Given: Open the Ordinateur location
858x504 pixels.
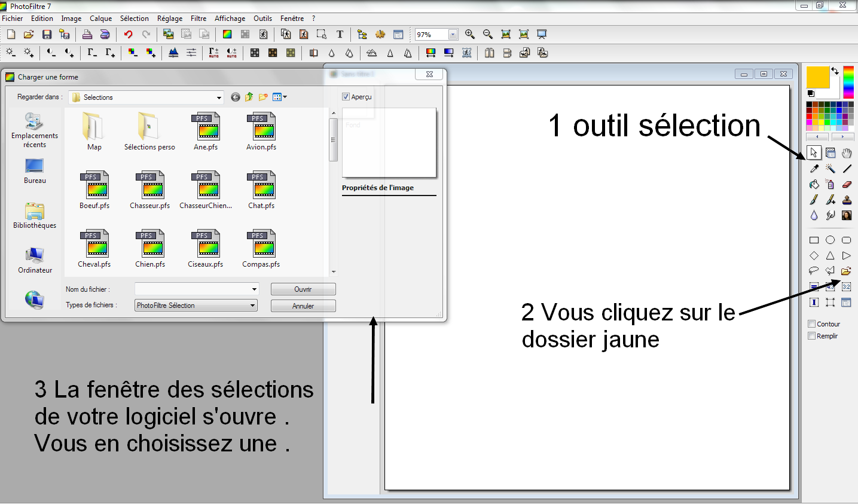Looking at the screenshot, I should (x=35, y=261).
